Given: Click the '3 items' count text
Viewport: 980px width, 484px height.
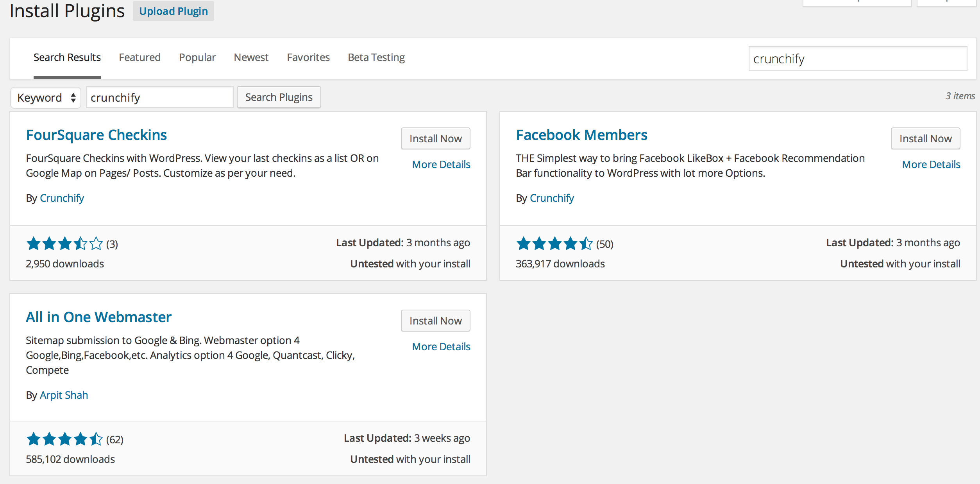Looking at the screenshot, I should coord(960,96).
